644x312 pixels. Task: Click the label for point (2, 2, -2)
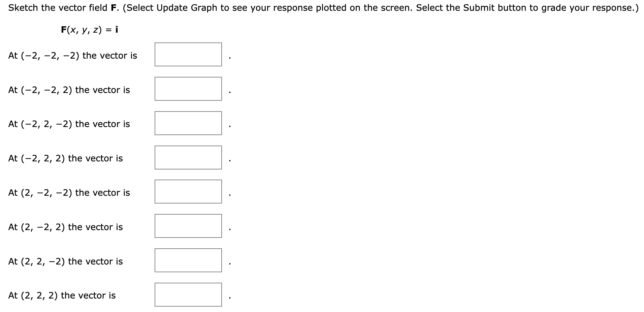click(66, 261)
